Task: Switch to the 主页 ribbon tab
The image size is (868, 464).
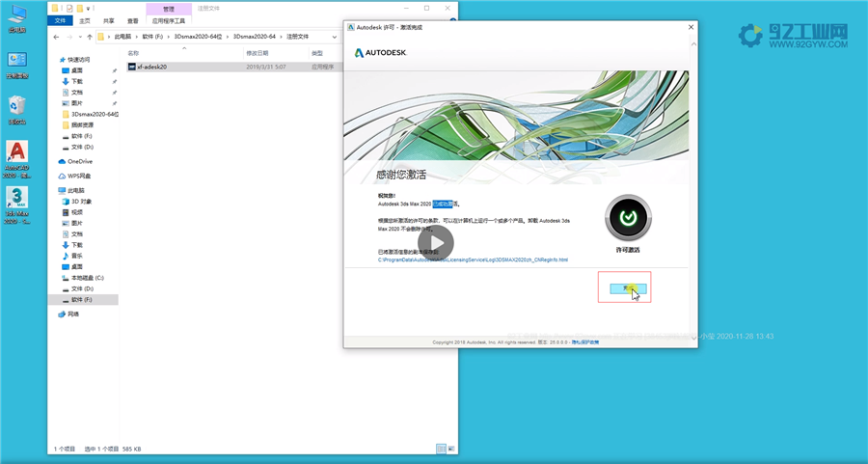Action: coord(84,21)
